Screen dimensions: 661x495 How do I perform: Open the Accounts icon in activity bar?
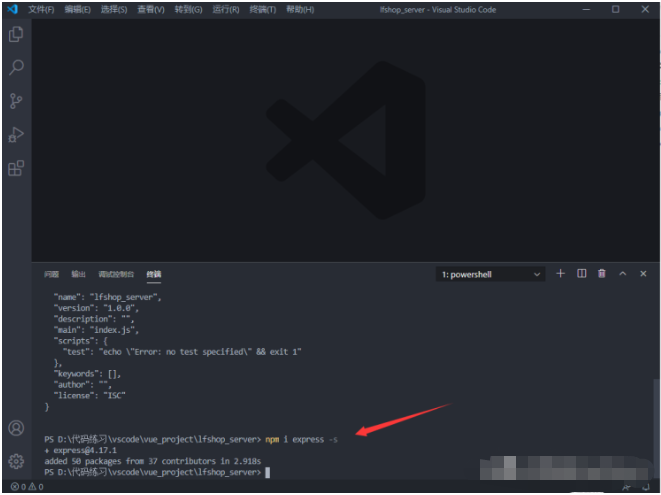tap(16, 428)
